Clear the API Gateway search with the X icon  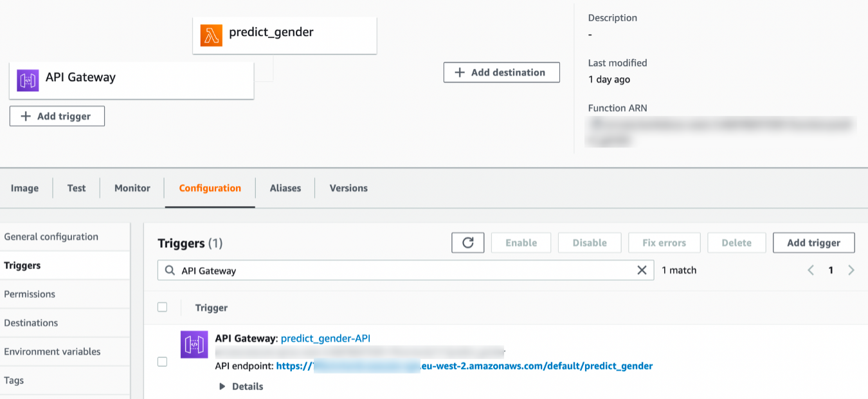tap(642, 270)
